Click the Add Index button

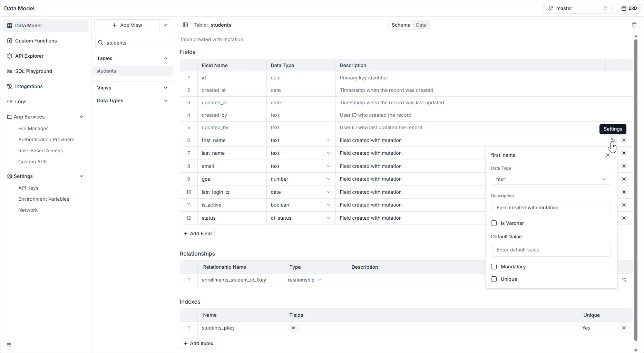[x=198, y=343]
